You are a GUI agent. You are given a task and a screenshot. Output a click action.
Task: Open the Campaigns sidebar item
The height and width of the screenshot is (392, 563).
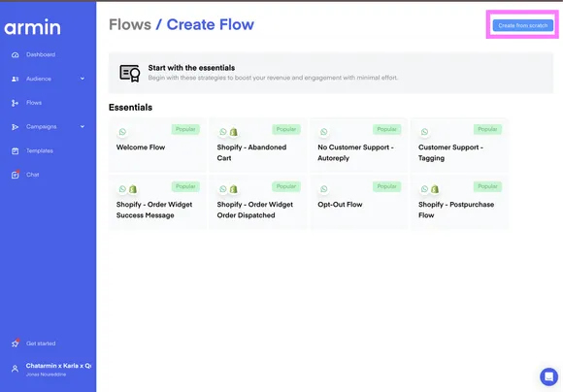(42, 127)
